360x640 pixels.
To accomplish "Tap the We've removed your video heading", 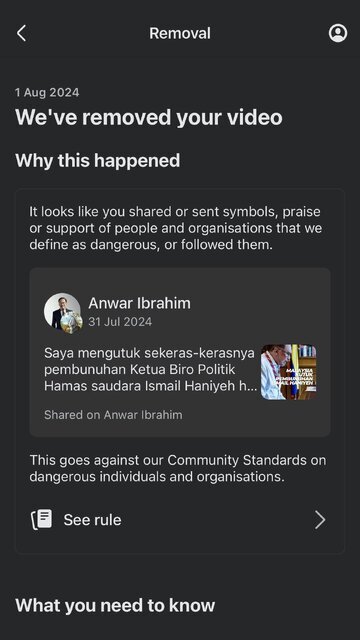I will 149,118.
